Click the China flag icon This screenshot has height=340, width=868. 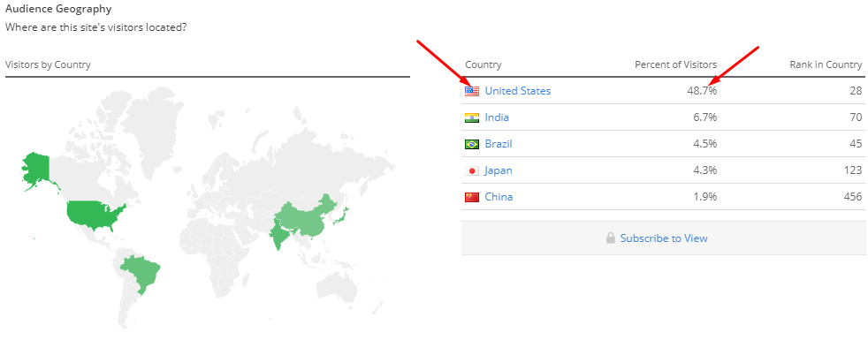click(x=472, y=197)
